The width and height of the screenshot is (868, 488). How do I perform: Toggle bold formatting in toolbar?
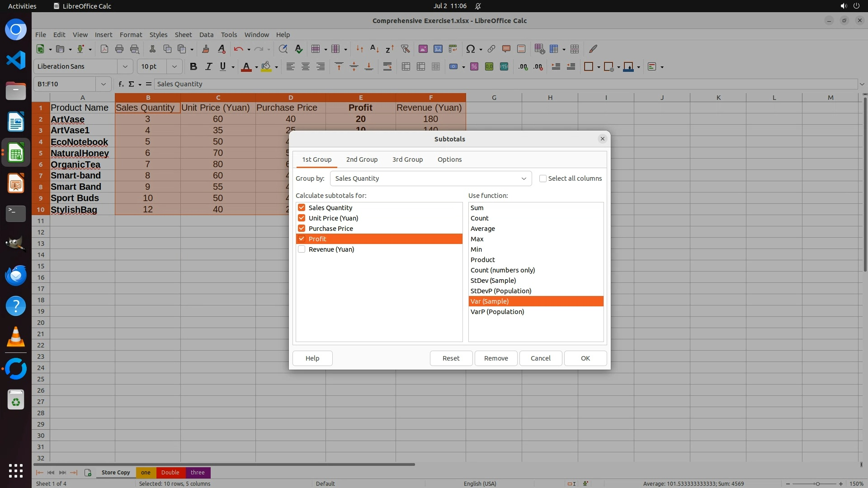click(193, 66)
